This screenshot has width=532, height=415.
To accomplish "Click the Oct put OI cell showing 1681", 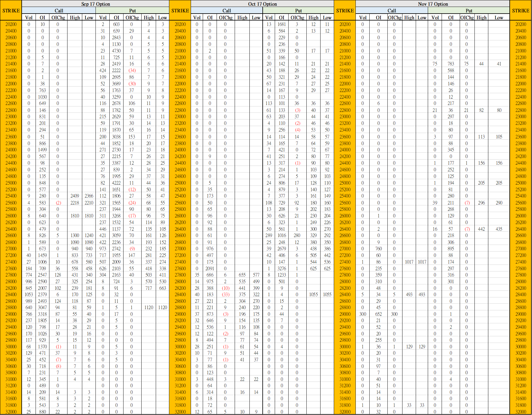I will (x=282, y=24).
